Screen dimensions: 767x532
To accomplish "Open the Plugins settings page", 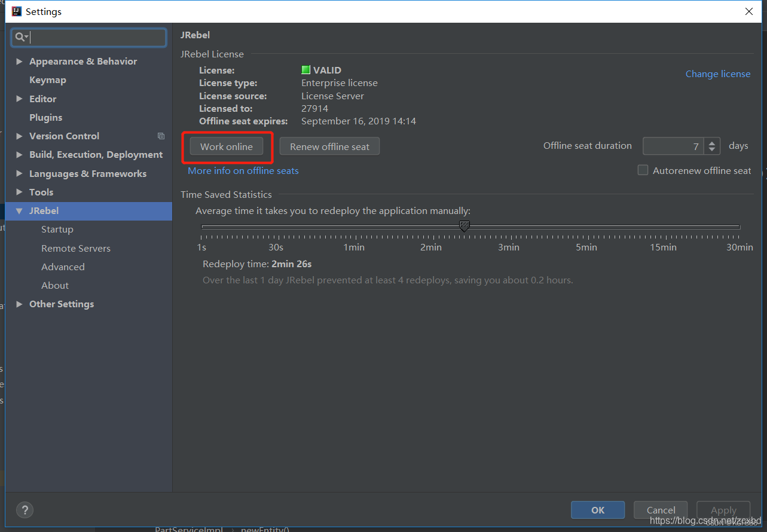I will pos(46,118).
